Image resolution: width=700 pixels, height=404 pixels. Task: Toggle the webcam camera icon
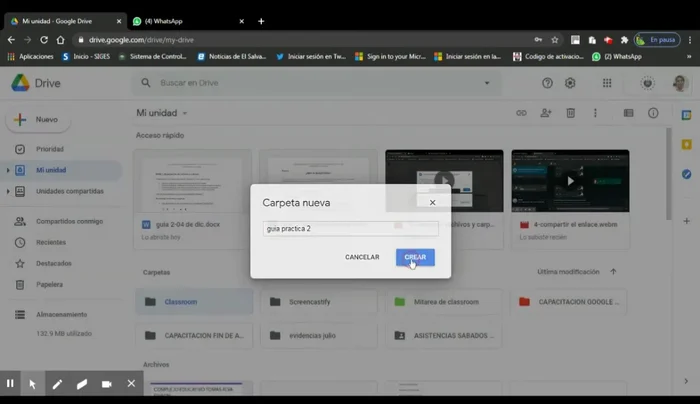click(x=107, y=383)
